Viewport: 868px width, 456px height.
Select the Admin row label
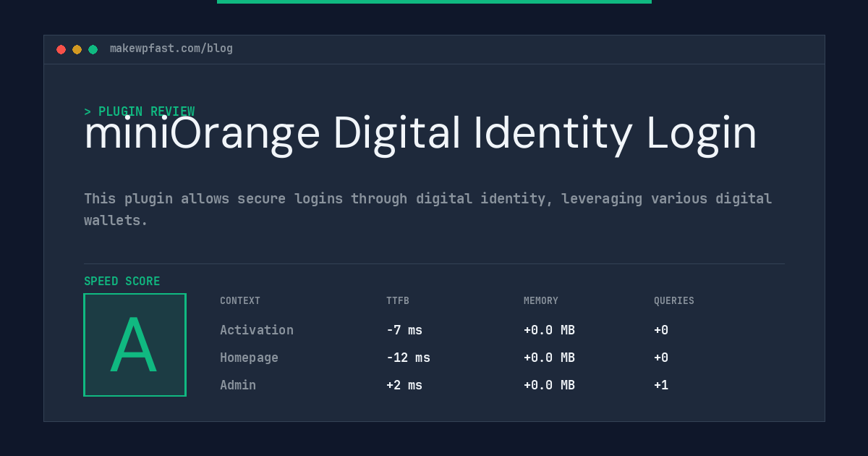point(238,385)
